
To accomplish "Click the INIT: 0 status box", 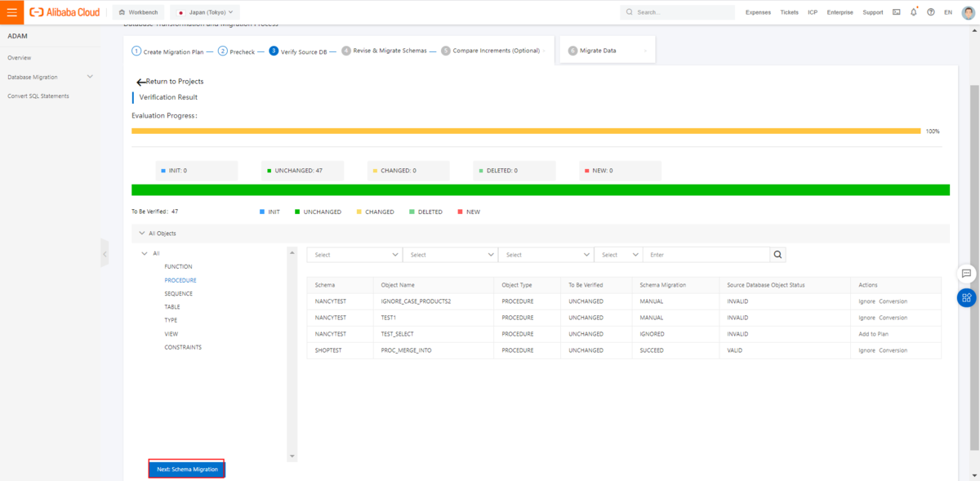I will (197, 171).
